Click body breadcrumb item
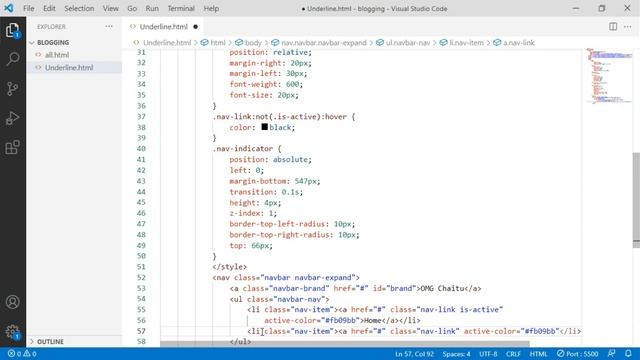Viewport: 640px width, 360px height. [x=253, y=43]
